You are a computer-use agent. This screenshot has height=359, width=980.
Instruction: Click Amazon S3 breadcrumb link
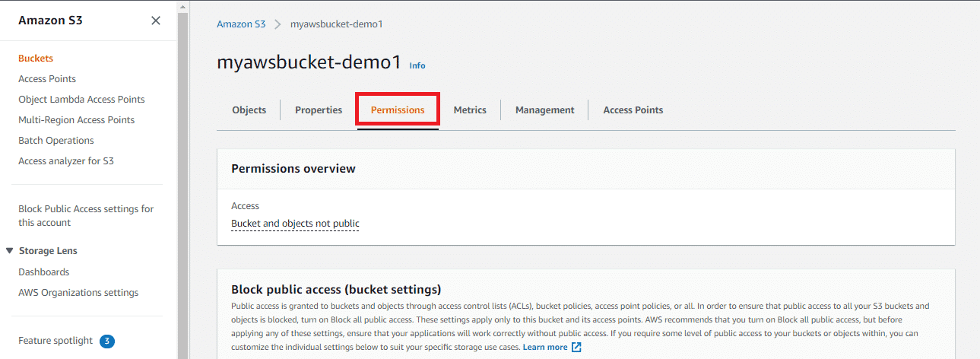[x=241, y=24]
